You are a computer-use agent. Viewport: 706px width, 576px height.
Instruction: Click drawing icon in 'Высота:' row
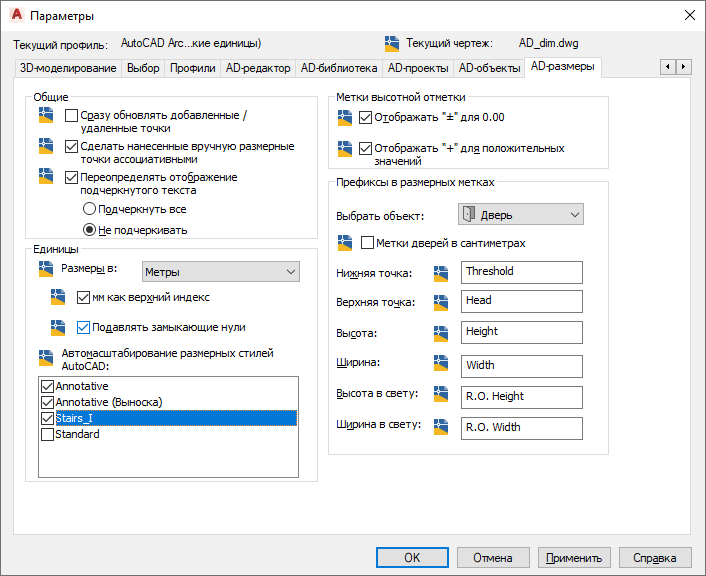coord(441,334)
